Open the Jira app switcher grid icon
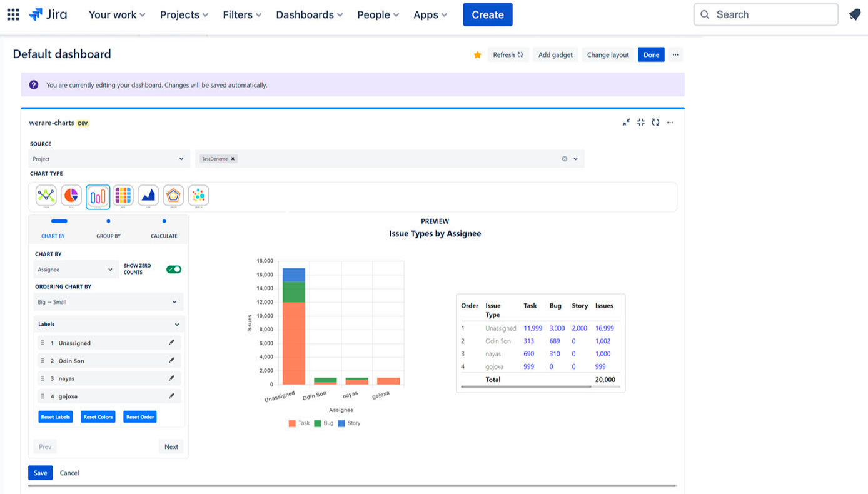This screenshot has height=494, width=868. point(13,14)
